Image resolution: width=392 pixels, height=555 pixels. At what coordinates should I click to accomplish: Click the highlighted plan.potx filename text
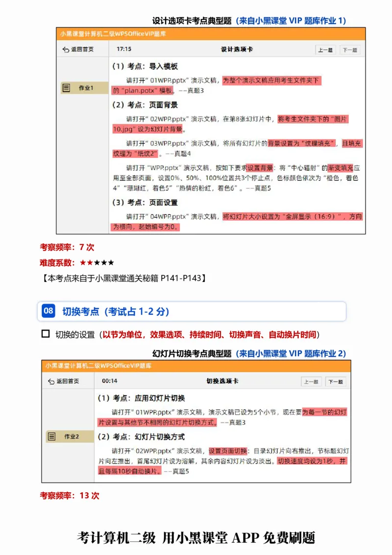(141, 90)
